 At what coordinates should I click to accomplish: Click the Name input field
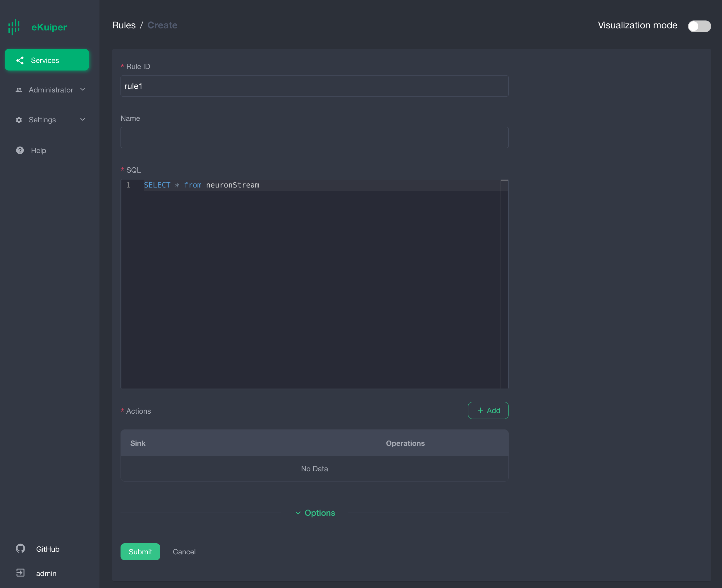[x=314, y=137]
